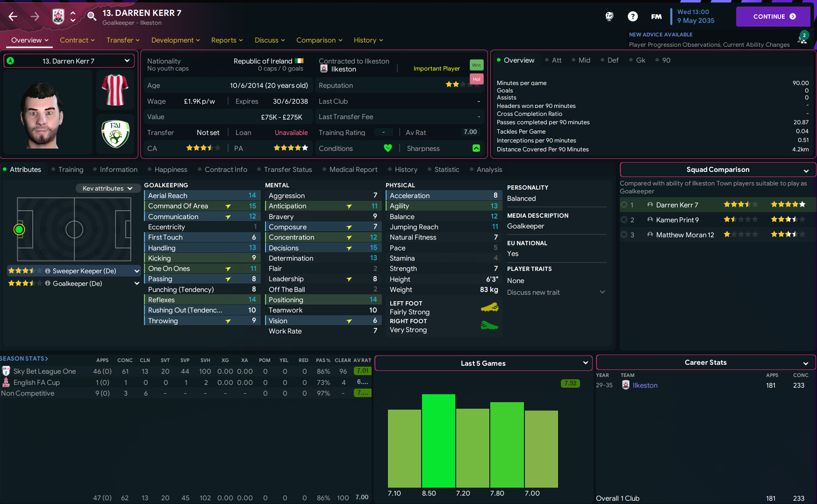
Task: Open the Overview menu dropdown
Action: [30, 40]
